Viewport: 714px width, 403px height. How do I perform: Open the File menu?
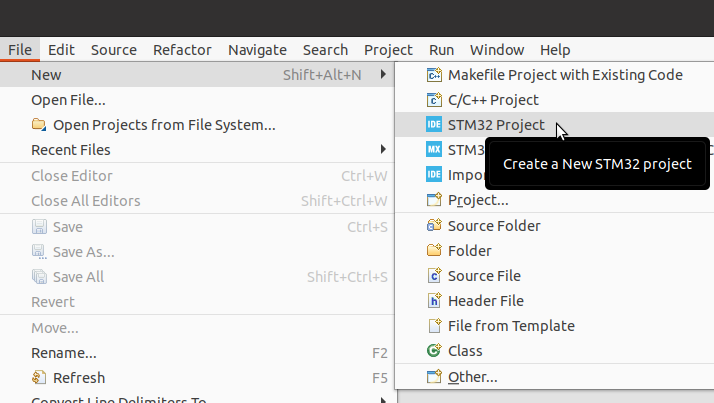pyautogui.click(x=20, y=50)
